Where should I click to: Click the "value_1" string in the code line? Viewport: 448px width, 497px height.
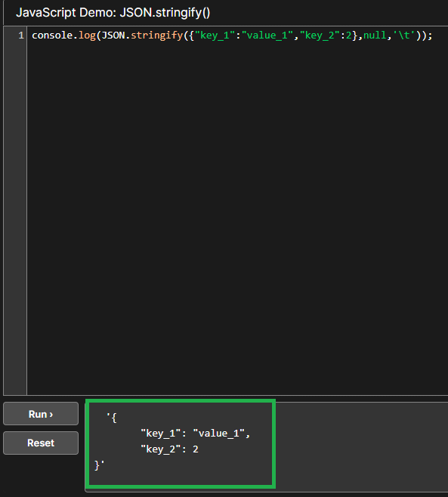coord(267,35)
